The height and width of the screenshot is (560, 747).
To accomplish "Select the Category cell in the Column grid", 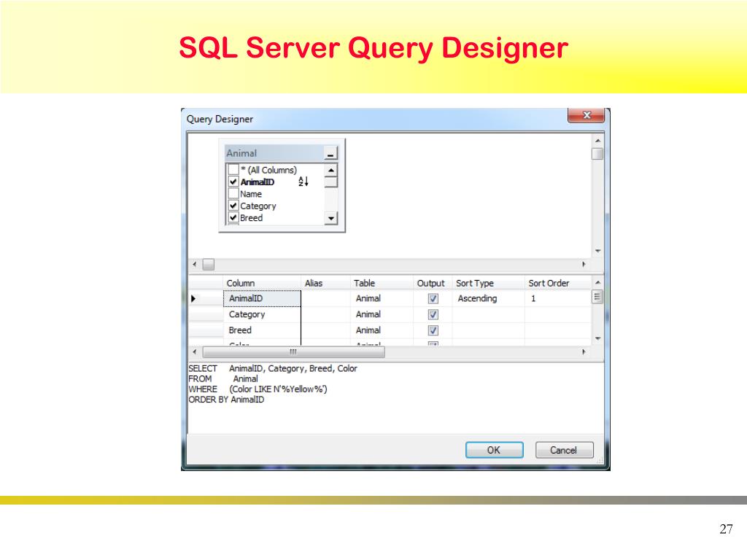I will [262, 315].
